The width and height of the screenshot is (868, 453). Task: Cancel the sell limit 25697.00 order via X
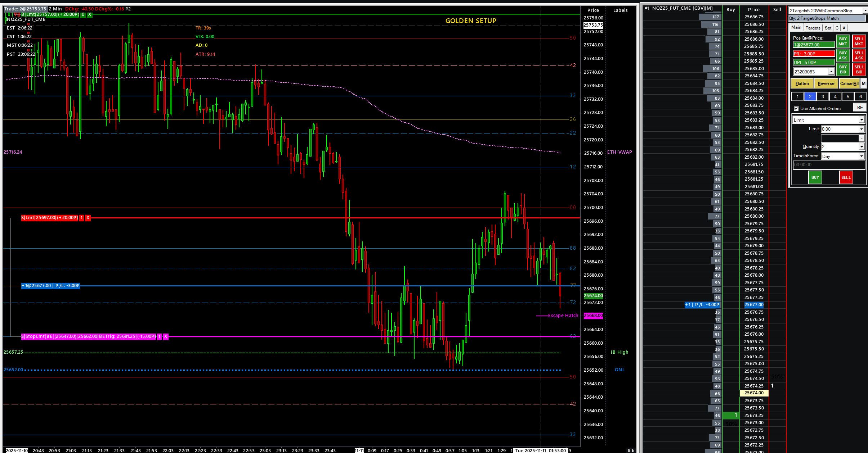click(88, 218)
